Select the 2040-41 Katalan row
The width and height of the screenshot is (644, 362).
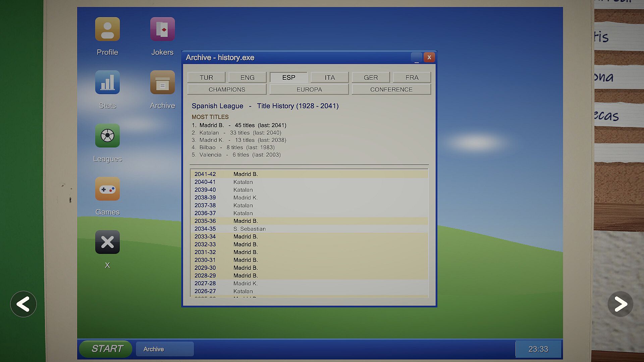(309, 182)
